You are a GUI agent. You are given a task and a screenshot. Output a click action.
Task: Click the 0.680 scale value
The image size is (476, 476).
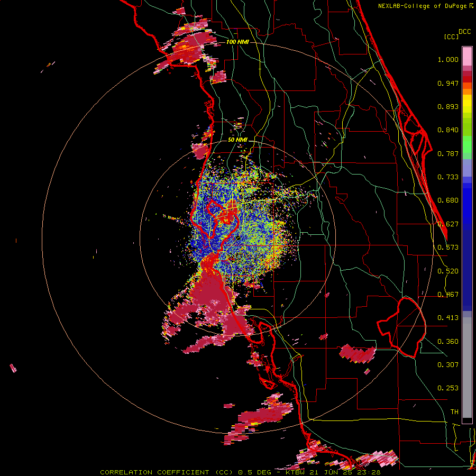(448, 200)
